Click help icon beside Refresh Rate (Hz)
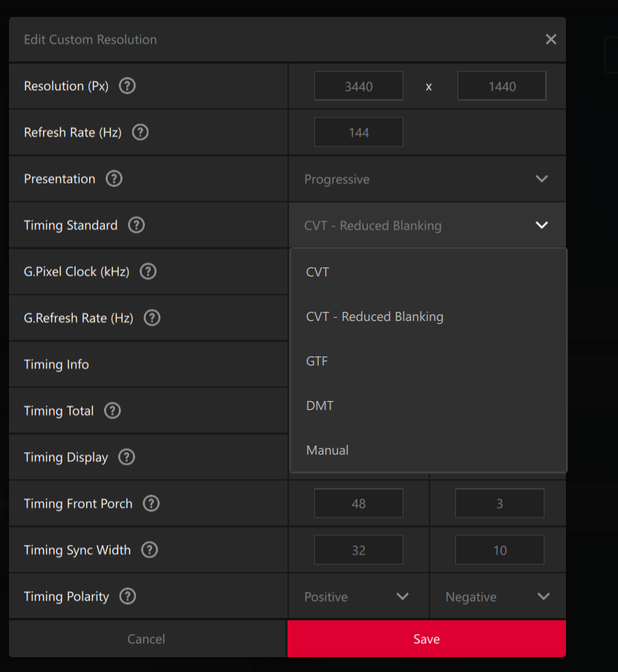 pyautogui.click(x=140, y=132)
